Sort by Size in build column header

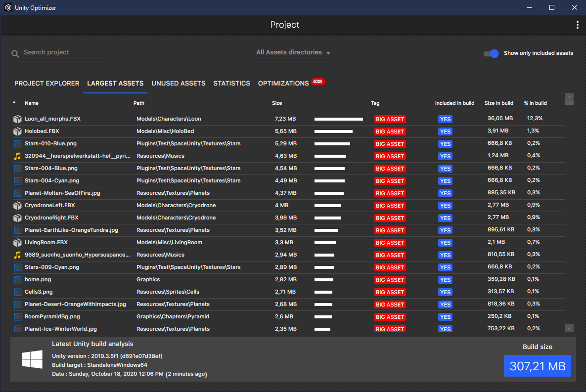point(498,103)
